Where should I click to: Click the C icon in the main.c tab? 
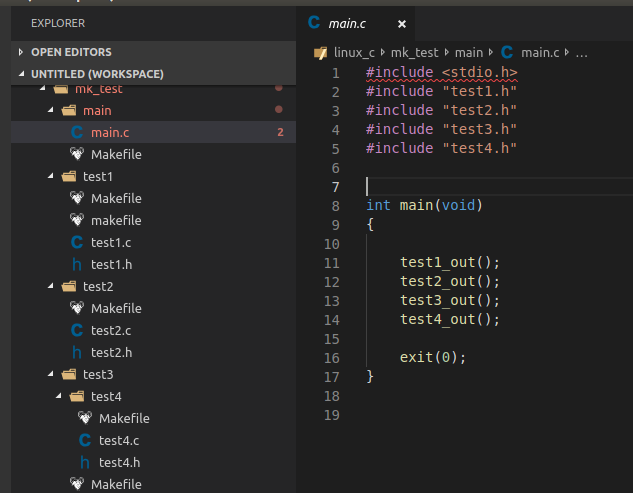314,22
